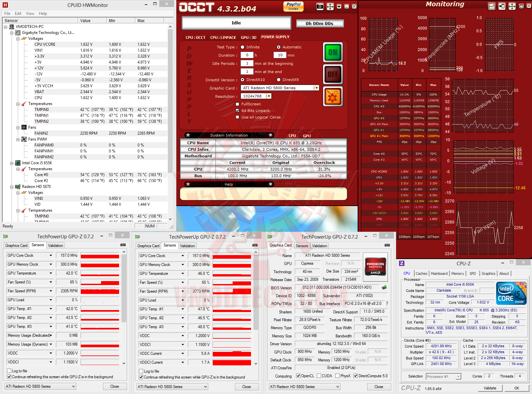Image resolution: width=532 pixels, height=394 pixels.
Task: Click the graph icon in Monitoring window
Action: (492, 6)
